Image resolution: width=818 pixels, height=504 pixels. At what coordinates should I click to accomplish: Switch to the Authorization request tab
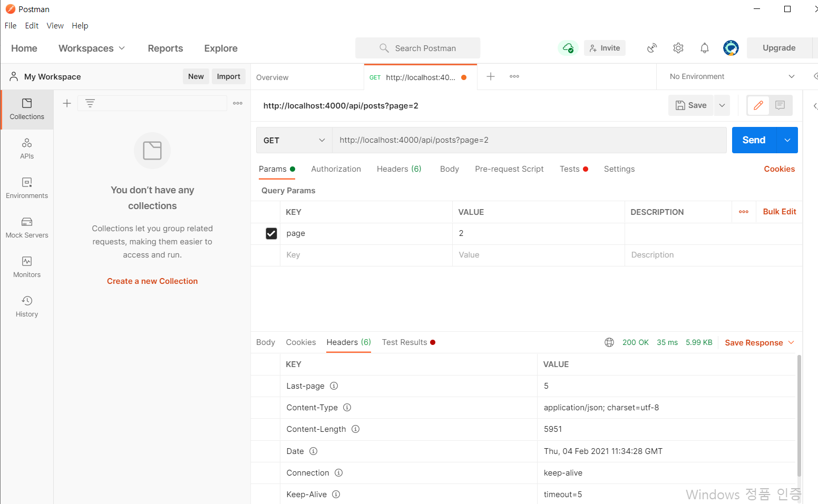336,169
